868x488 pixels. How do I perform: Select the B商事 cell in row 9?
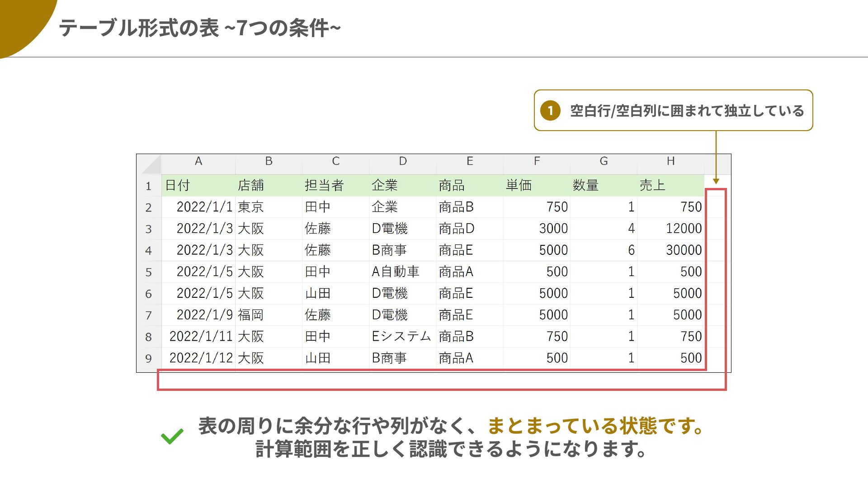click(x=402, y=358)
